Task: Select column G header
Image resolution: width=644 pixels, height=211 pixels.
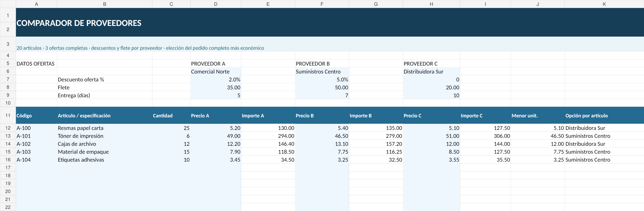Action: (x=376, y=4)
